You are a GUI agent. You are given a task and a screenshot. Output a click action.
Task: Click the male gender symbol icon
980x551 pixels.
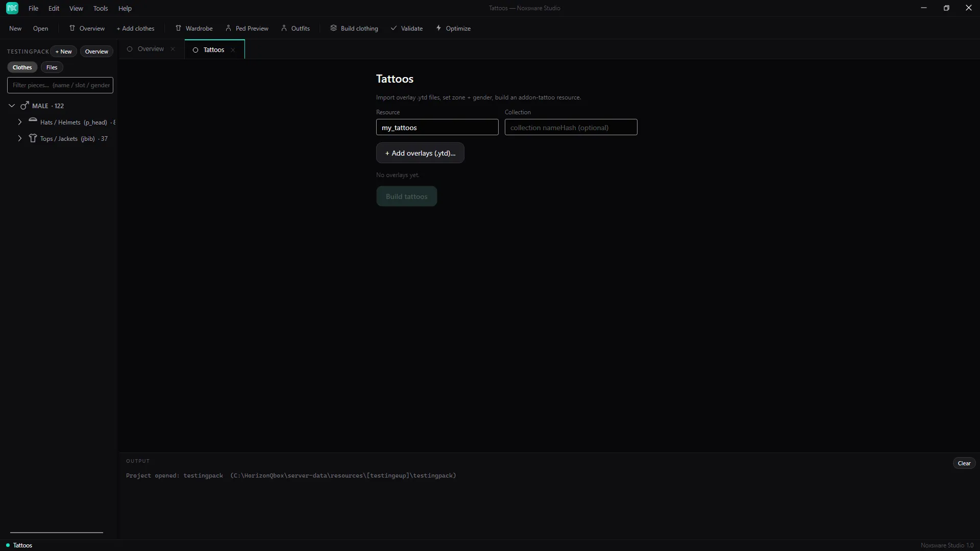click(24, 106)
